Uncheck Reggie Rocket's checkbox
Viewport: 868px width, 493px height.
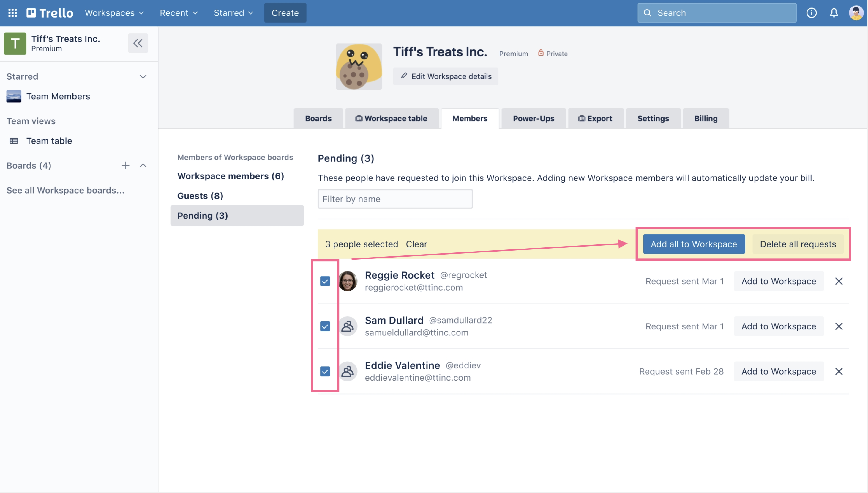[325, 281]
